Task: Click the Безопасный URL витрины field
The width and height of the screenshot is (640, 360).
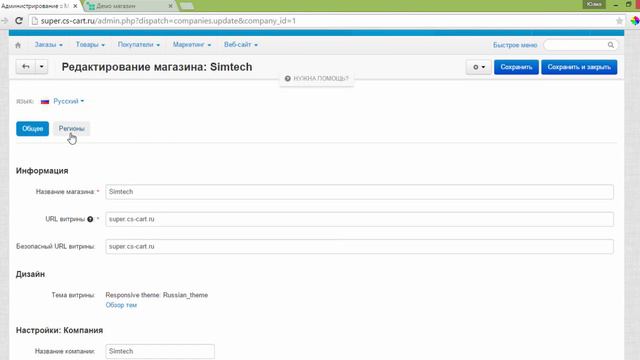Action: click(360, 247)
